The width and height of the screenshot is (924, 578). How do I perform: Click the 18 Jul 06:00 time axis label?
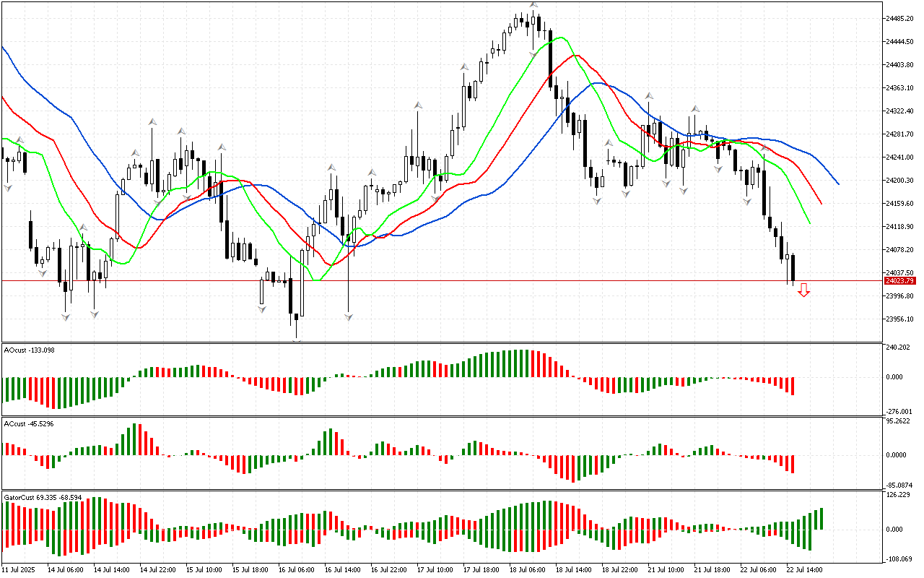click(x=528, y=569)
